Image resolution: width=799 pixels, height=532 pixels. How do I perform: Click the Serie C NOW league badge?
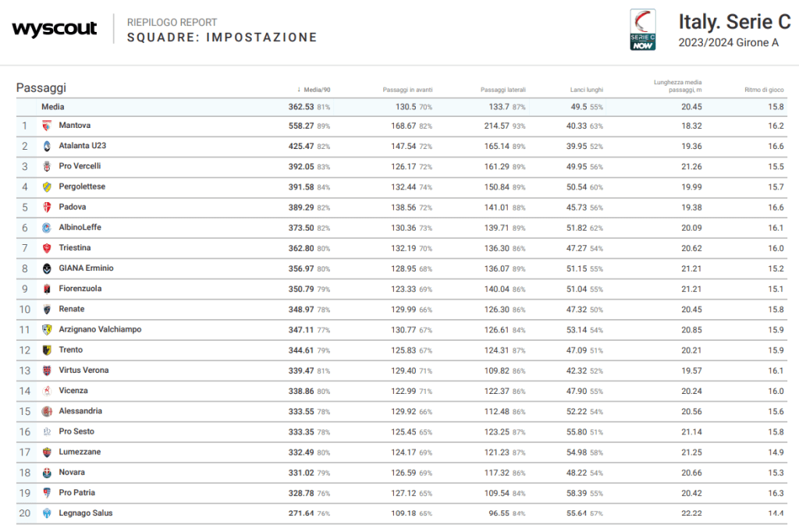pos(642,30)
